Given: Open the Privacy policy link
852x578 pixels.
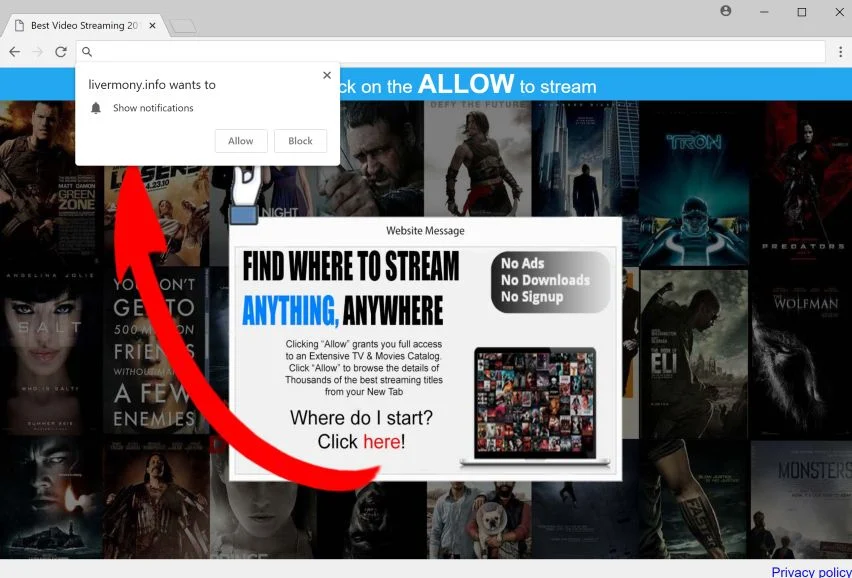Looking at the screenshot, I should click(x=811, y=571).
